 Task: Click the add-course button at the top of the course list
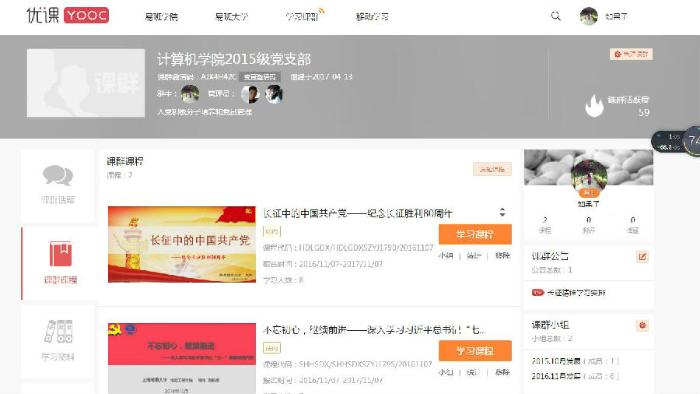[492, 169]
